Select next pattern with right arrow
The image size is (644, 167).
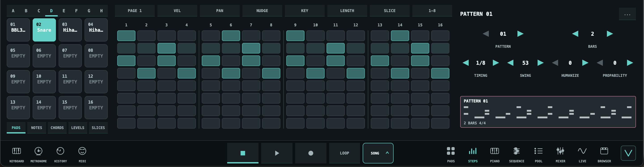[520, 34]
